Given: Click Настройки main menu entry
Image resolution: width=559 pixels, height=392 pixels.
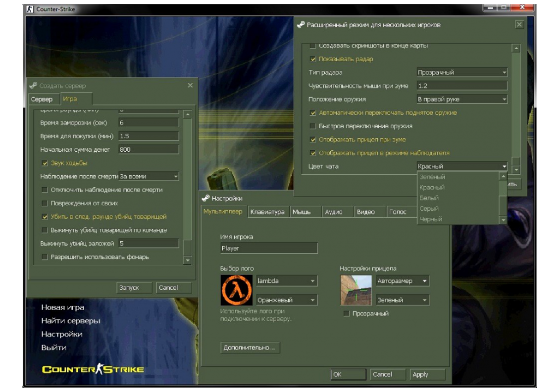Looking at the screenshot, I should pos(62,334).
